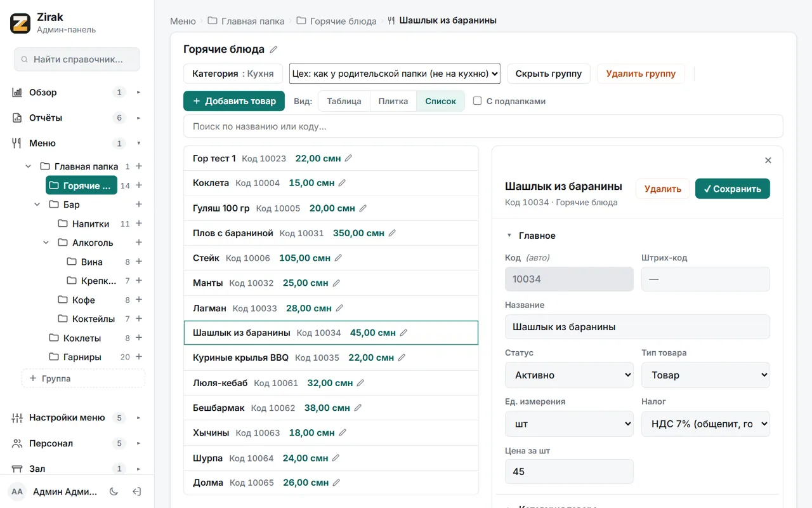The width and height of the screenshot is (812, 508).
Task: Edit the Горячие блюда group name pencil
Action: pyautogui.click(x=273, y=50)
